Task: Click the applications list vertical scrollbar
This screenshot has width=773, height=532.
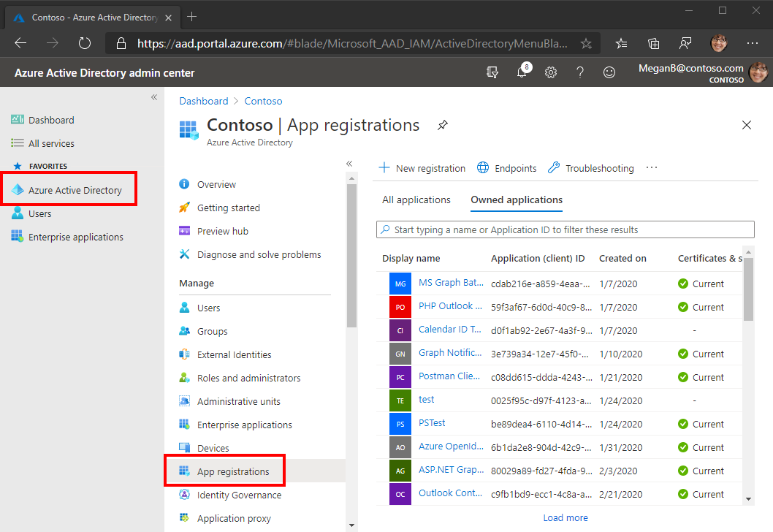Action: click(748, 376)
